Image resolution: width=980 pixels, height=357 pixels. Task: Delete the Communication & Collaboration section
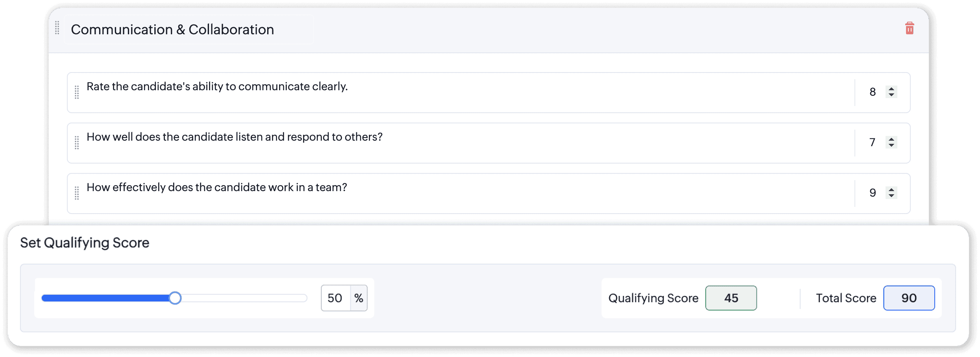(909, 28)
